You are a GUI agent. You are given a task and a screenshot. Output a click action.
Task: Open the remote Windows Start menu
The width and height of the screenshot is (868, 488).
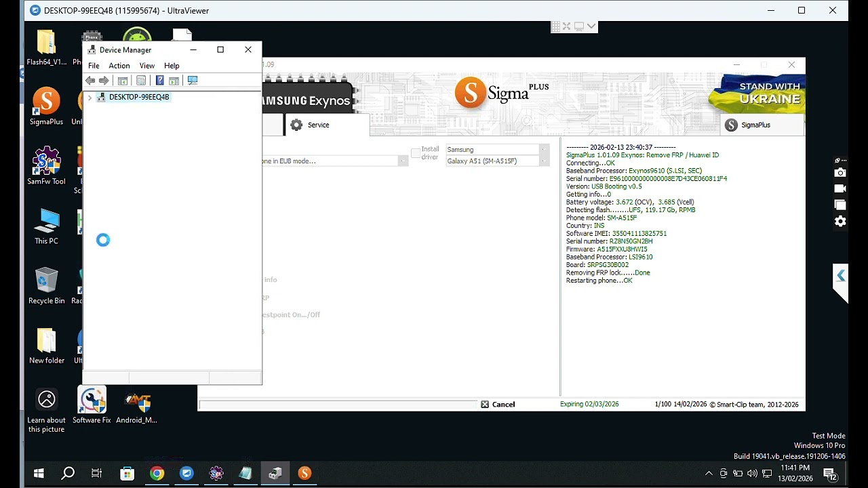pyautogui.click(x=39, y=473)
